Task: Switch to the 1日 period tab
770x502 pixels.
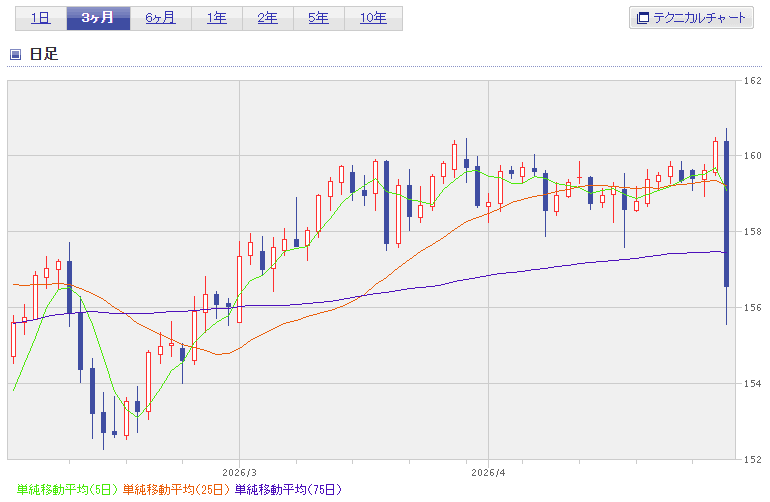Action: [41, 18]
